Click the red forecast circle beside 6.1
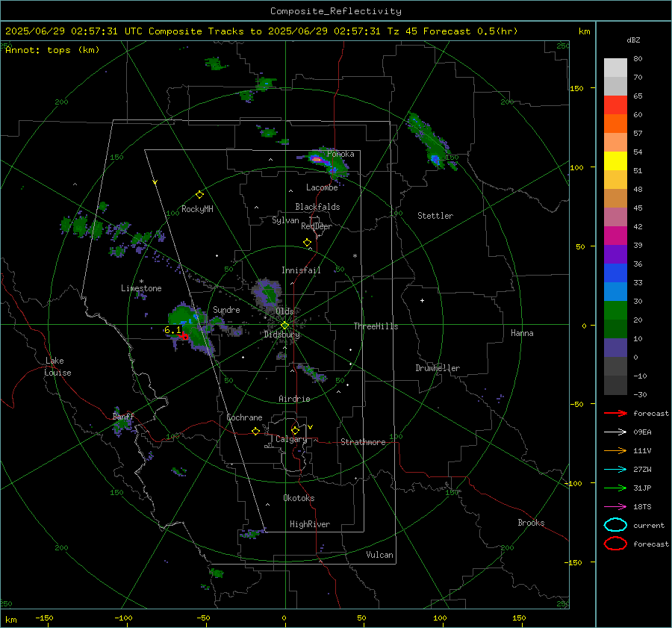Screen dimensions: 672x628 [185, 337]
